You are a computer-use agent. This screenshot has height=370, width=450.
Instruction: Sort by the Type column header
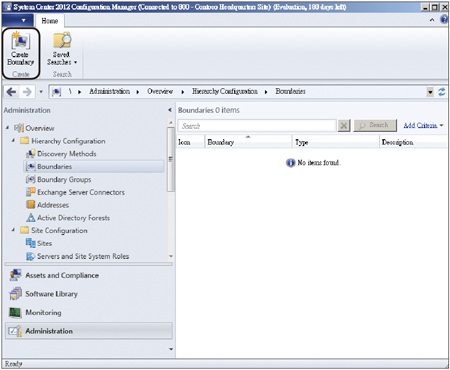point(336,142)
